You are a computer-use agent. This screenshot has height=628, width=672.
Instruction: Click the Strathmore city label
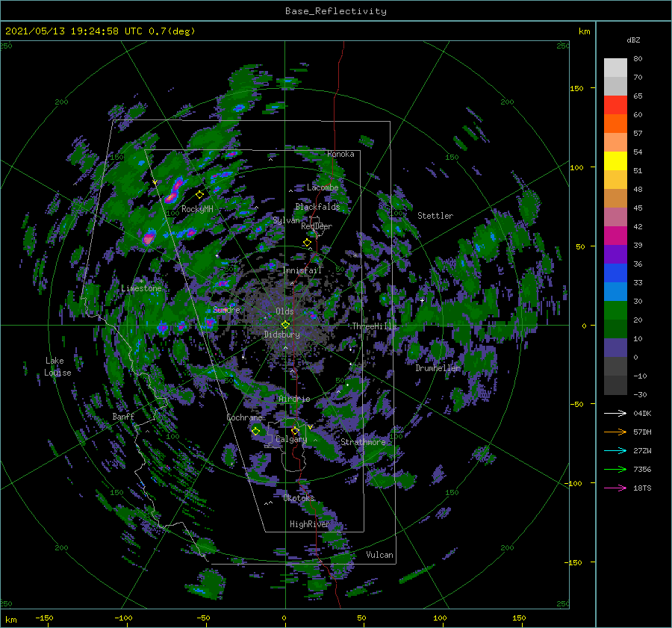coord(363,442)
